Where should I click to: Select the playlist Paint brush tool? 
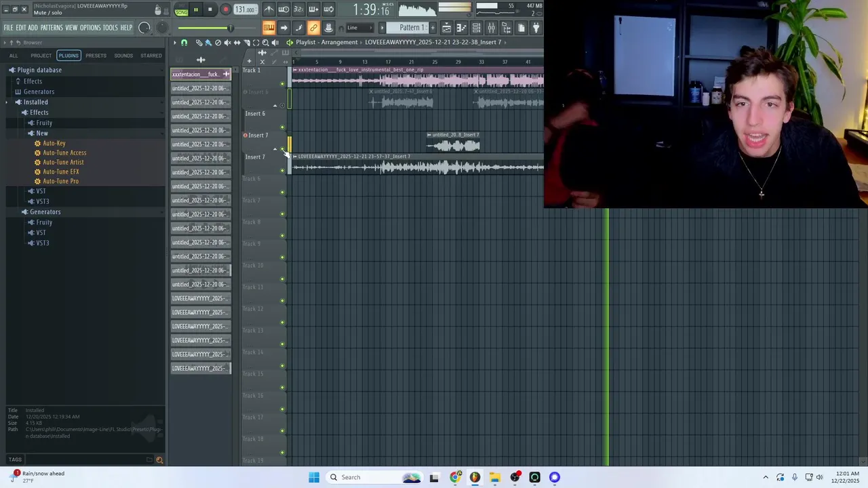[208, 43]
